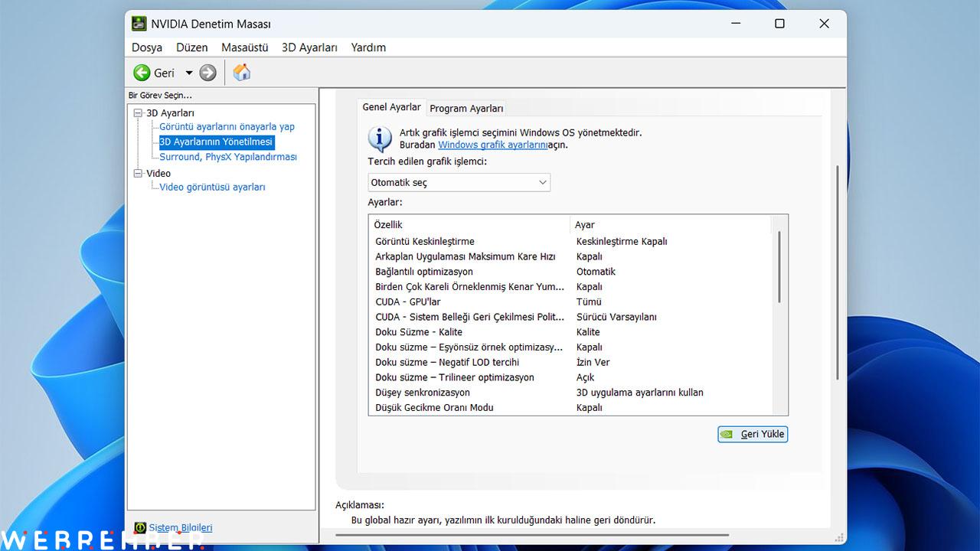This screenshot has height=551, width=980.
Task: Collapse the Video tree node
Action: [139, 174]
